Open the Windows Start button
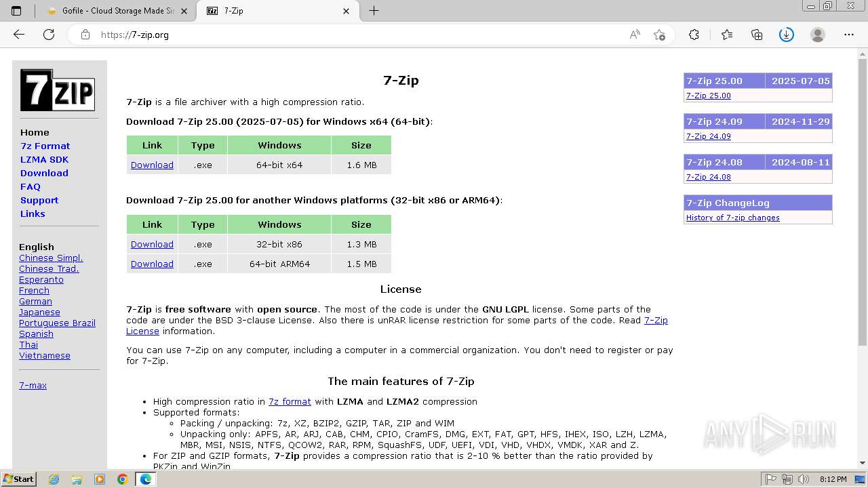This screenshot has height=488, width=868. coord(18,479)
